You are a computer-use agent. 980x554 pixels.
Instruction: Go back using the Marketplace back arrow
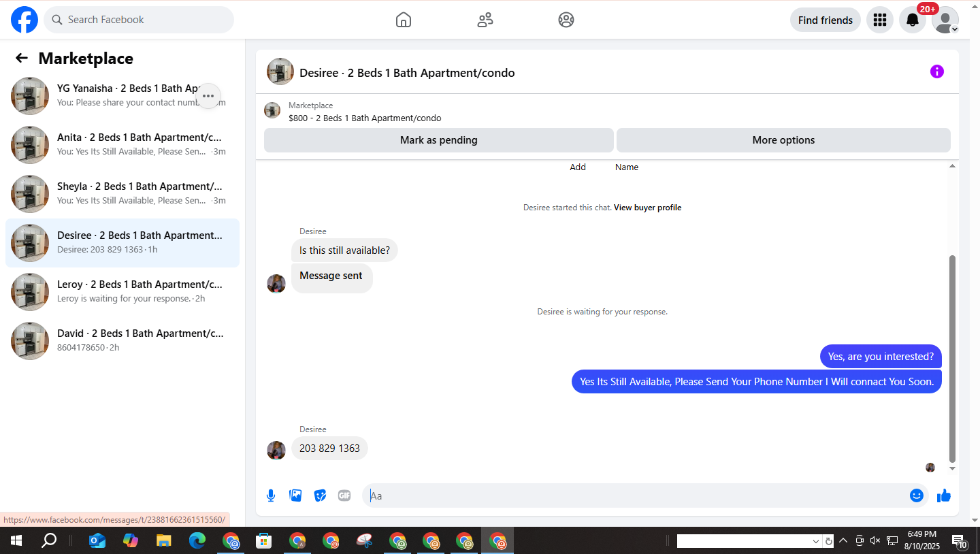[x=22, y=59]
